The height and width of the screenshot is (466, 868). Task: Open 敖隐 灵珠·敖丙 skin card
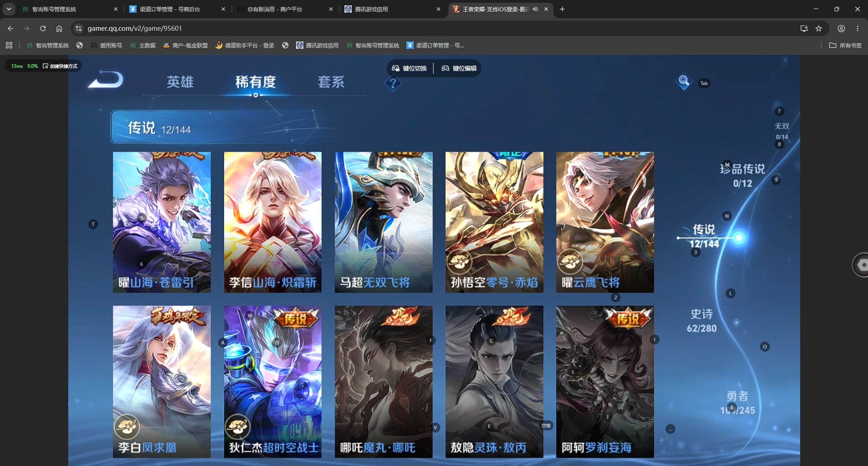click(494, 382)
